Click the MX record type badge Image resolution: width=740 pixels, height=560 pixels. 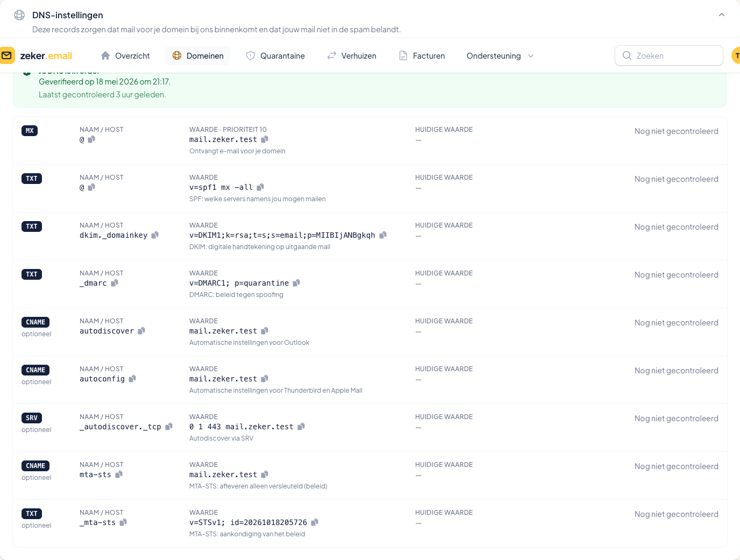coord(30,131)
